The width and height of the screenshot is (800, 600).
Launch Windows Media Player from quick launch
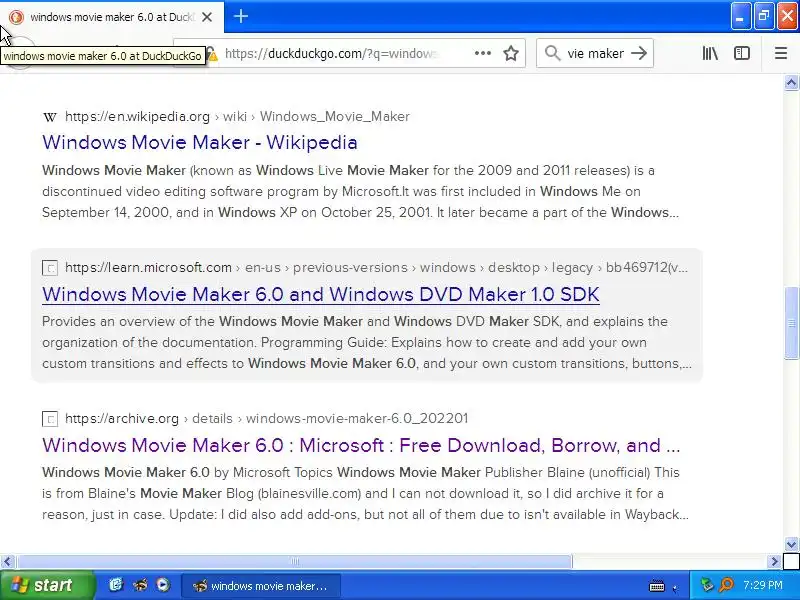163,585
